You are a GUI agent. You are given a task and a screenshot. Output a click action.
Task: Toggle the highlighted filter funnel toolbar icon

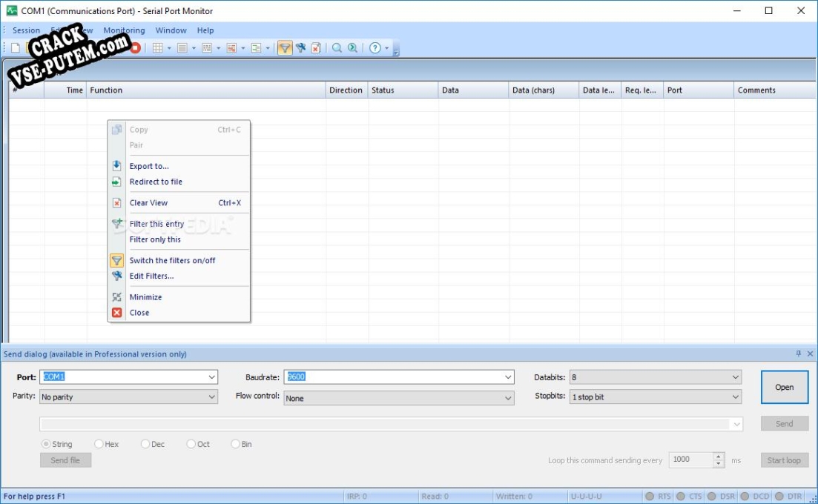click(x=285, y=48)
